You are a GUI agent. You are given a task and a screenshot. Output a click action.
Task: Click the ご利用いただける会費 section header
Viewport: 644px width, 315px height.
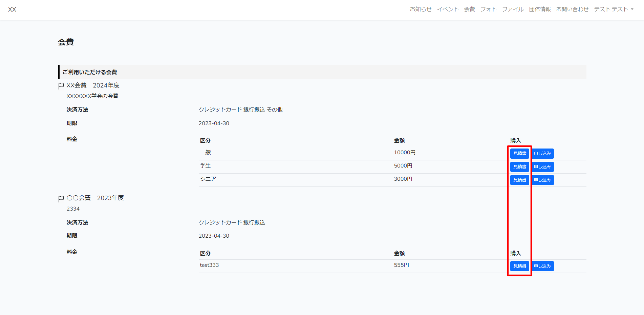coord(322,72)
